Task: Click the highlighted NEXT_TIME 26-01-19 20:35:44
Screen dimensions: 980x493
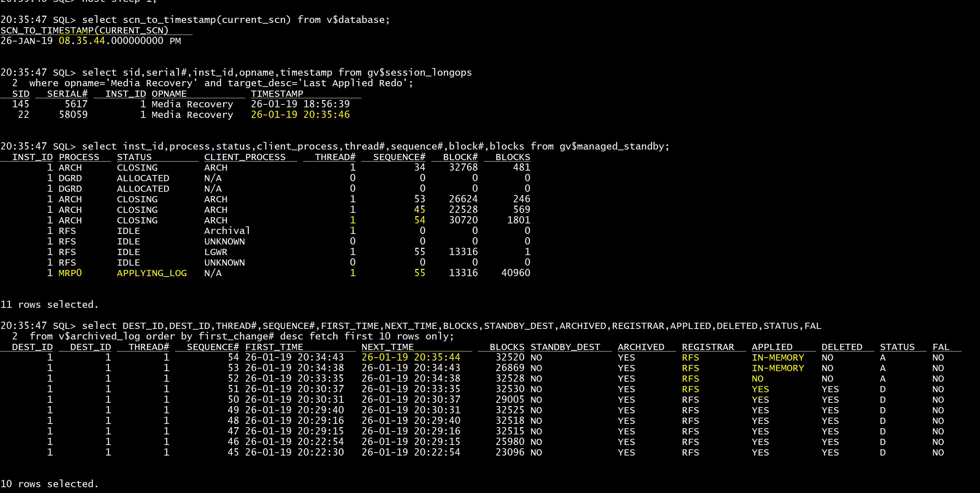Action: pyautogui.click(x=411, y=357)
